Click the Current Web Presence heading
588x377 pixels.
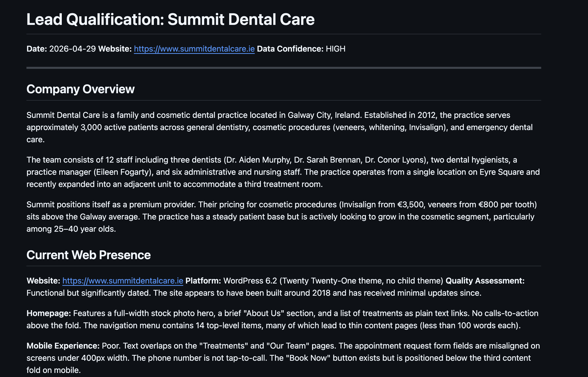pyautogui.click(x=89, y=255)
